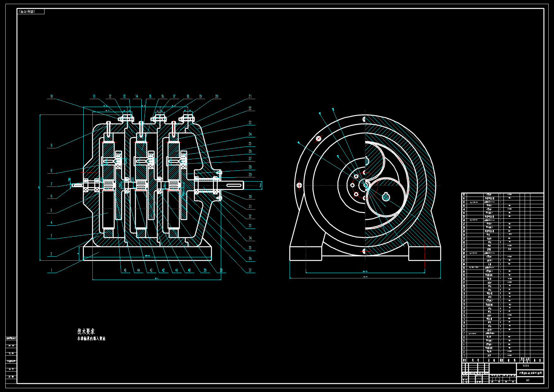Select part callout number 16
The image size is (554, 392).
click(x=163, y=97)
